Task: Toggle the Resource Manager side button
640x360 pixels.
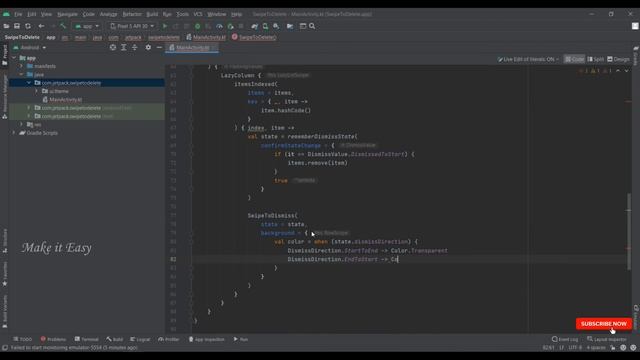Action: pos(4,97)
